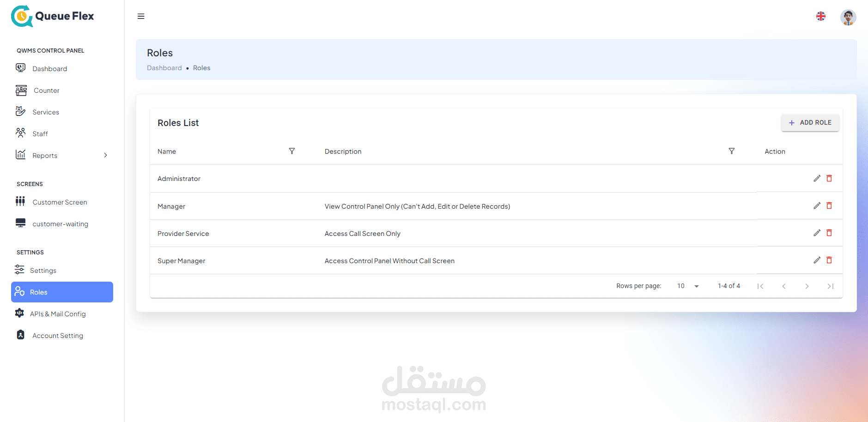The image size is (868, 422).
Task: Sort by Name column header
Action: pos(167,151)
